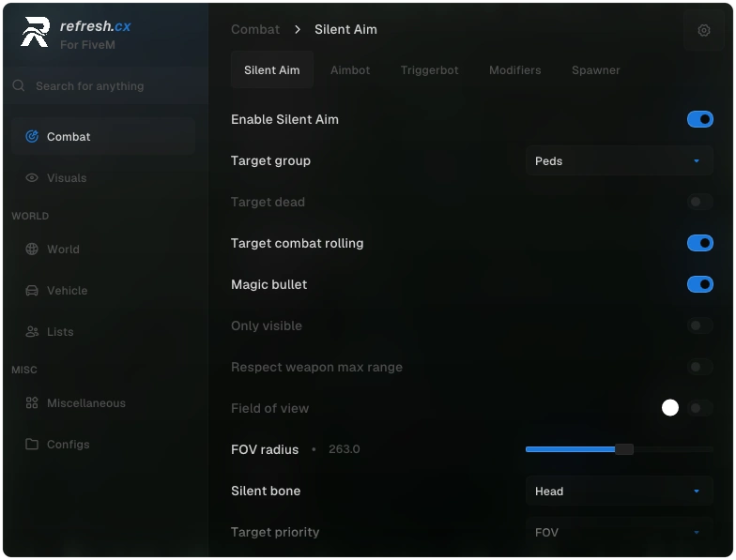Click the breadcrumb chevron after Combat
Viewport: 736px width, 560px height.
[x=297, y=30]
